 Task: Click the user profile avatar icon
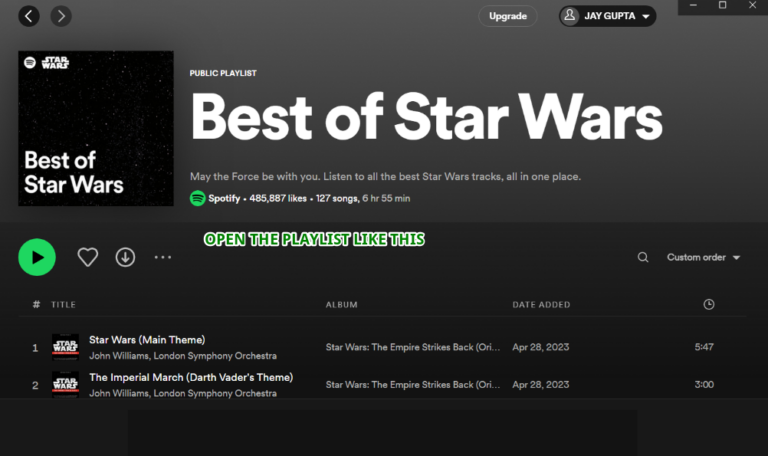click(x=570, y=16)
